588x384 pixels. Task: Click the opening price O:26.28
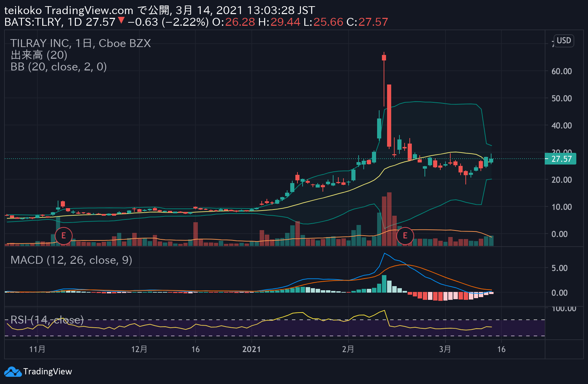coord(234,22)
